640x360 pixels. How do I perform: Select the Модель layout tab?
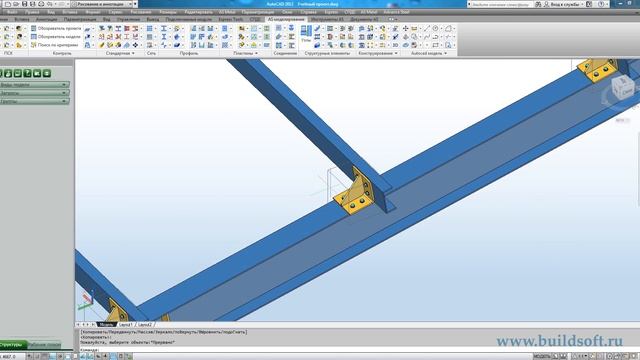[x=107, y=324]
